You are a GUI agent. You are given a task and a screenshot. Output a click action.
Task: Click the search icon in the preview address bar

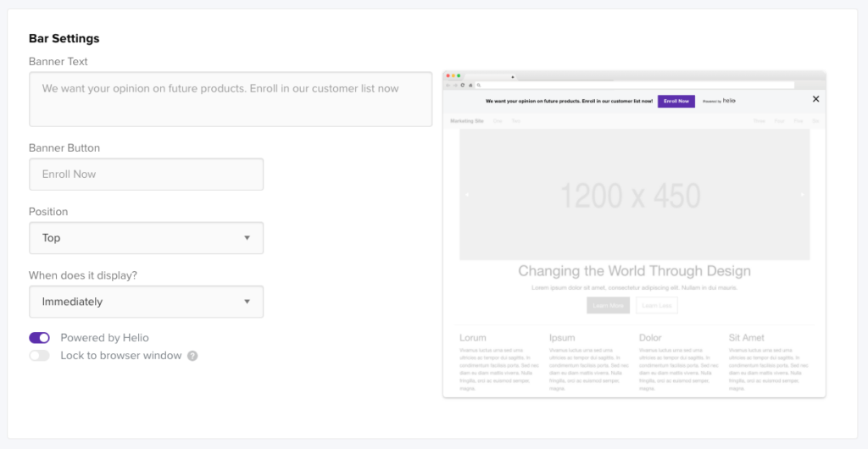[x=479, y=85]
